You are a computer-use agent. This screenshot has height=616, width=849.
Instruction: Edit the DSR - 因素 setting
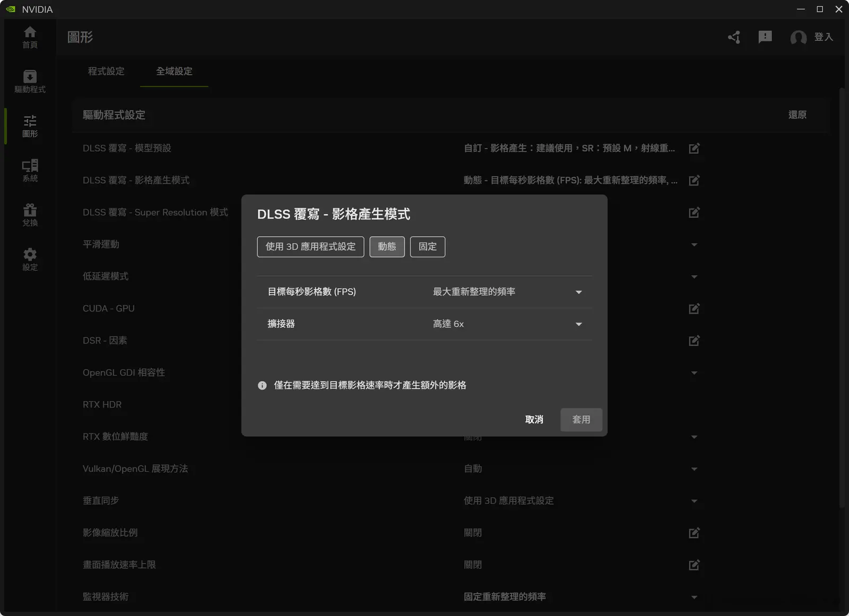(694, 340)
